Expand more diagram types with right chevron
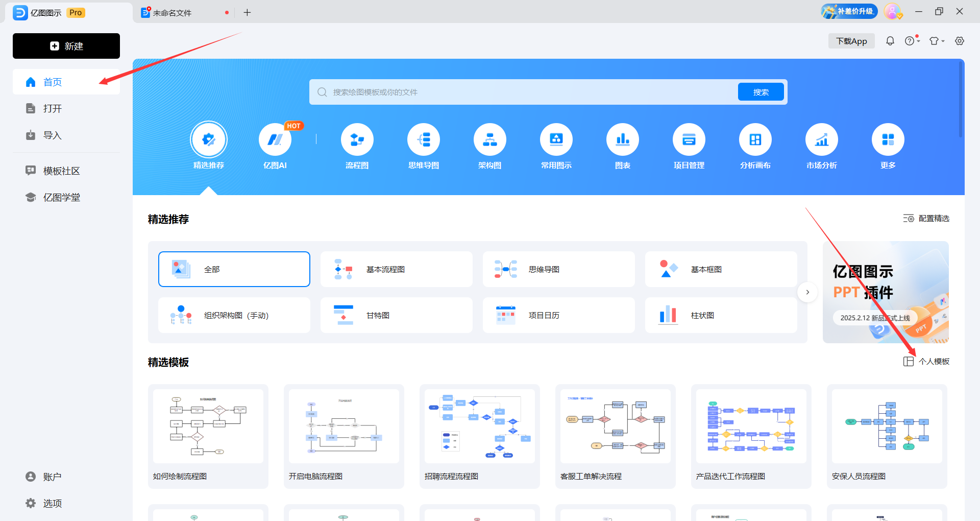The image size is (980, 521). coord(807,292)
